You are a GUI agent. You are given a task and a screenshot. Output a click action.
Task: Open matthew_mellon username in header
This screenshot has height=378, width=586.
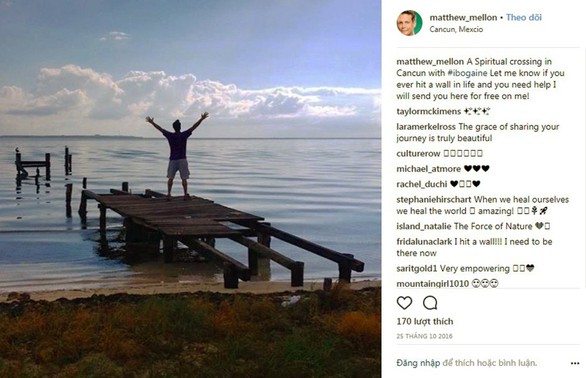[x=463, y=18]
